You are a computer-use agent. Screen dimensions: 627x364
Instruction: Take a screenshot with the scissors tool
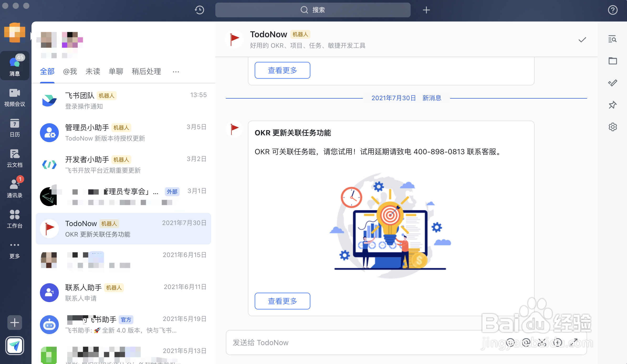coord(542,342)
